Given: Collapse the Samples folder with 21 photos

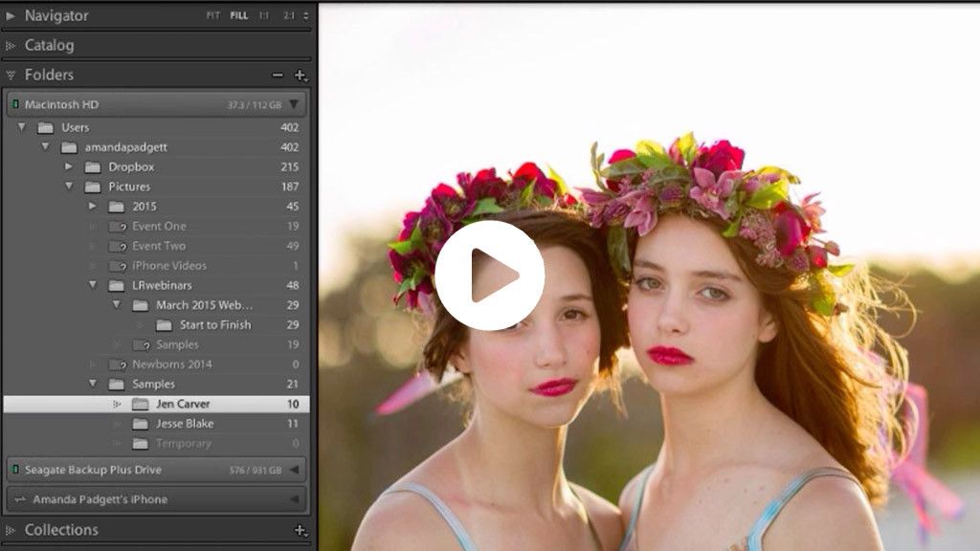Looking at the screenshot, I should point(93,384).
